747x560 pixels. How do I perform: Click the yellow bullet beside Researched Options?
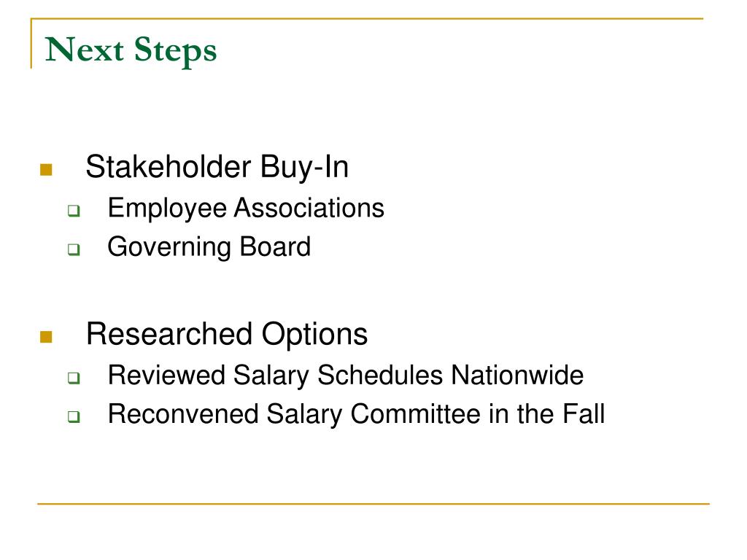[46, 337]
